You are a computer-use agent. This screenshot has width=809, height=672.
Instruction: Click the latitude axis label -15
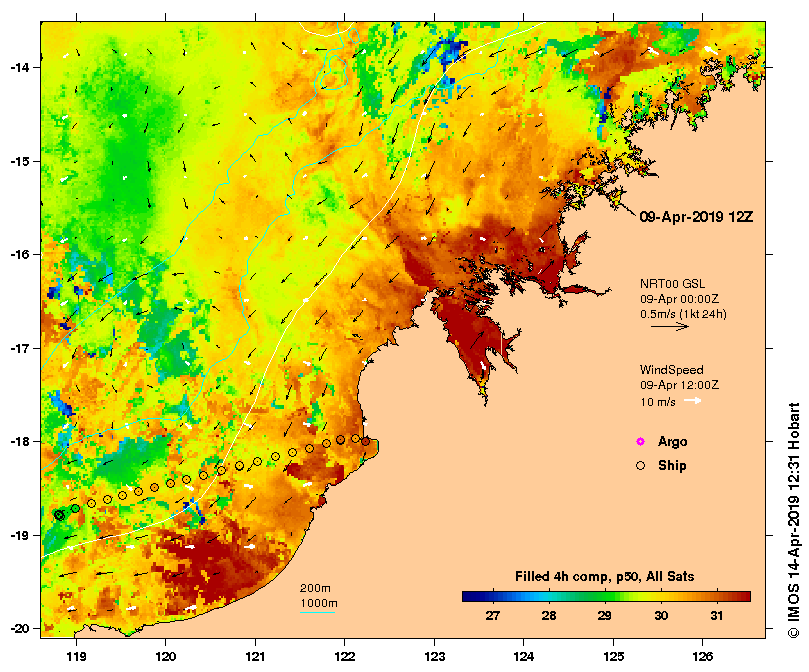pyautogui.click(x=19, y=161)
